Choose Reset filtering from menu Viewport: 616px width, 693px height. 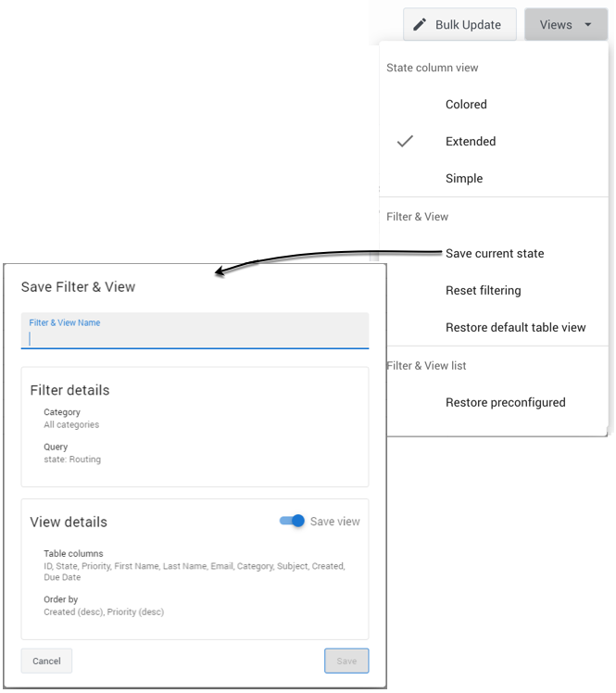pos(483,290)
